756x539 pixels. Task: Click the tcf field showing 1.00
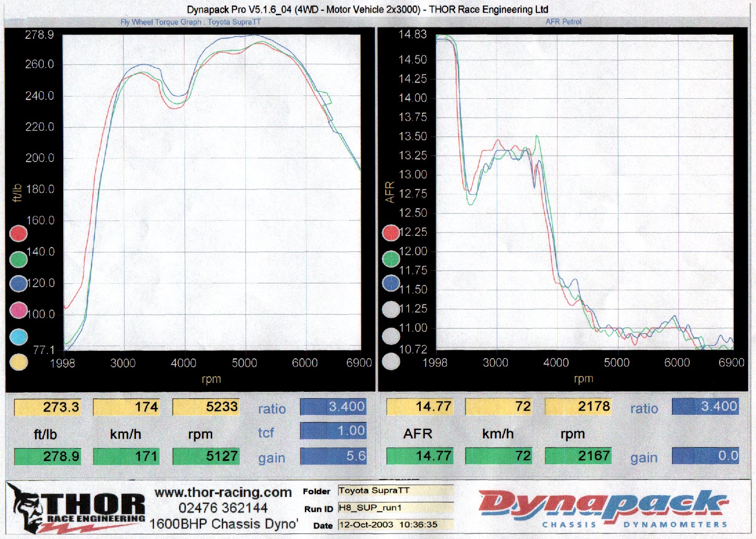coord(333,431)
